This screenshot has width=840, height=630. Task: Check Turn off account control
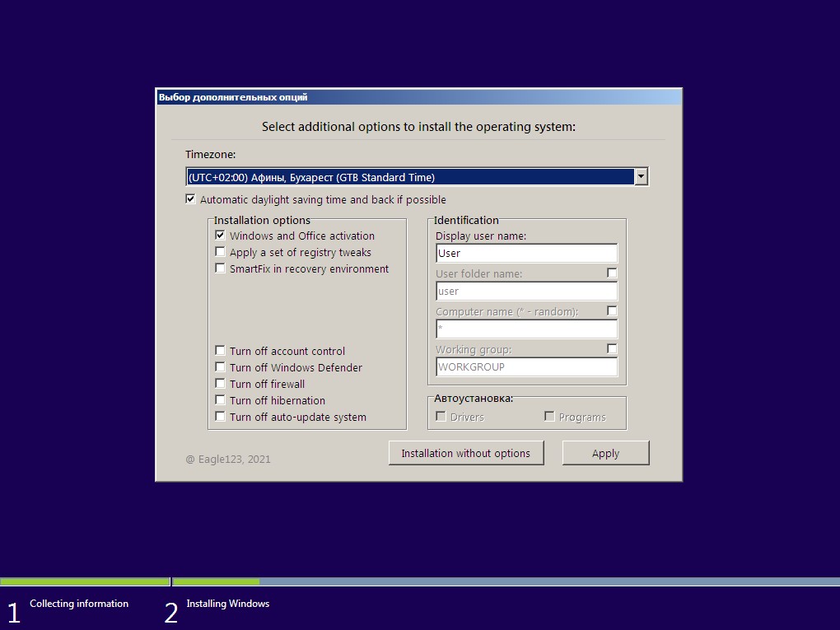220,350
